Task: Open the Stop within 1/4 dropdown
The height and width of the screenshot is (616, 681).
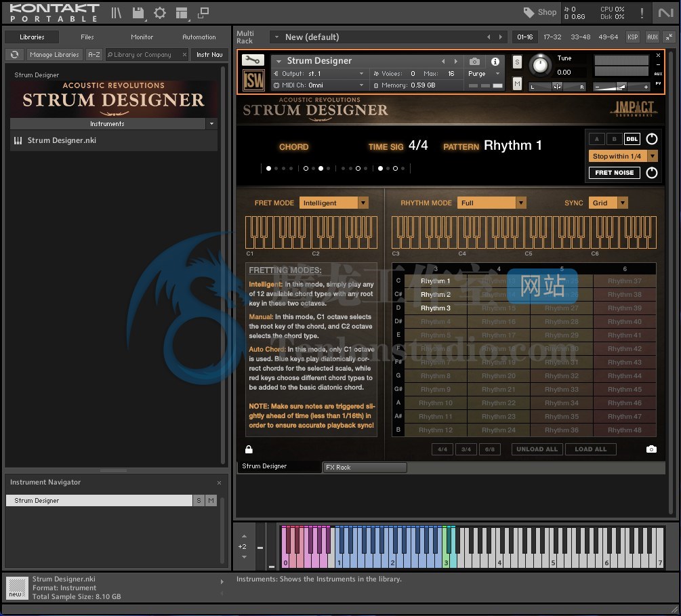Action: click(623, 156)
